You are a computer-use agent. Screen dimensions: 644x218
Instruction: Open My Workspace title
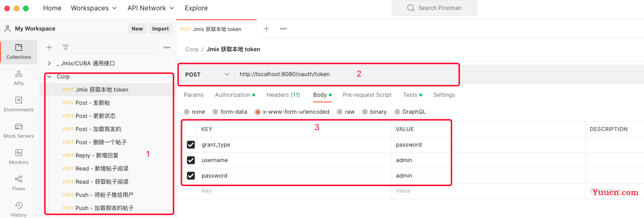tap(35, 29)
